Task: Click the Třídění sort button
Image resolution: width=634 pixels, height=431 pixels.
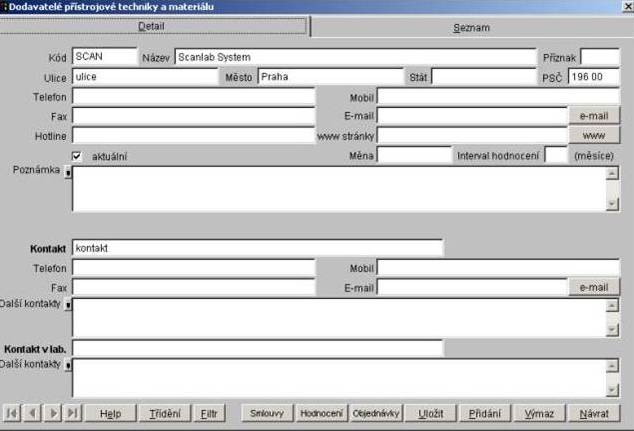Action: point(165,413)
